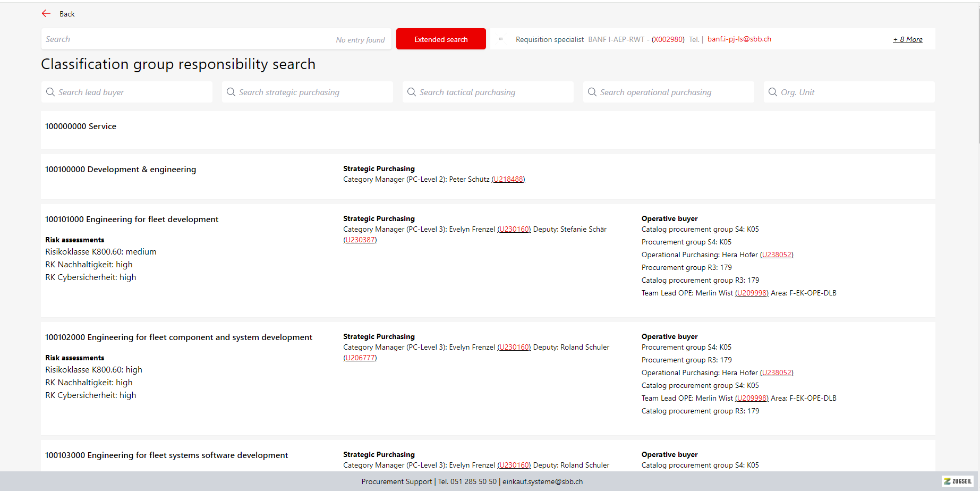This screenshot has width=980, height=491.
Task: Click the Zugseil logo in footer
Action: [x=958, y=481]
